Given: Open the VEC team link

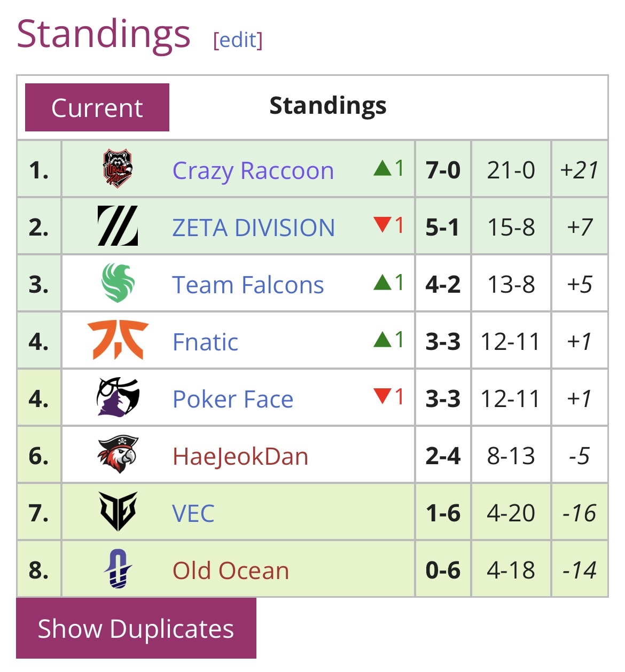Looking at the screenshot, I should pyautogui.click(x=193, y=514).
